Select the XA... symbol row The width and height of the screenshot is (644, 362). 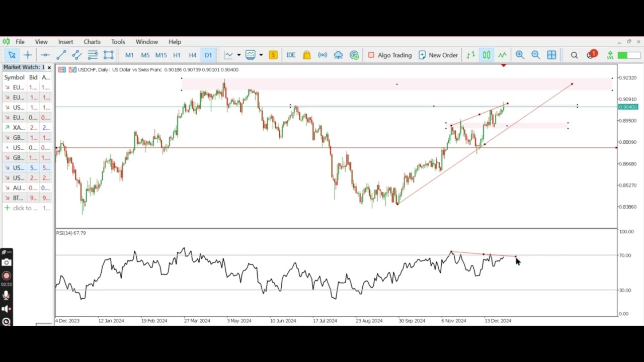[27, 128]
